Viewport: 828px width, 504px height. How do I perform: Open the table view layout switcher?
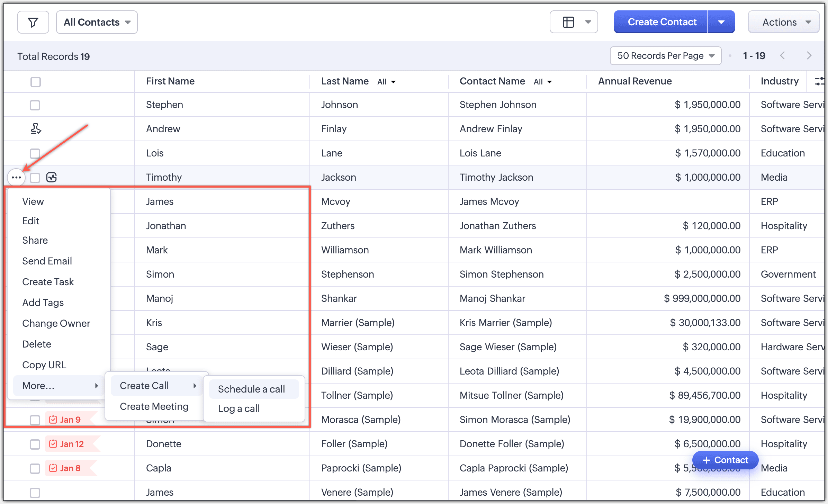pyautogui.click(x=574, y=22)
